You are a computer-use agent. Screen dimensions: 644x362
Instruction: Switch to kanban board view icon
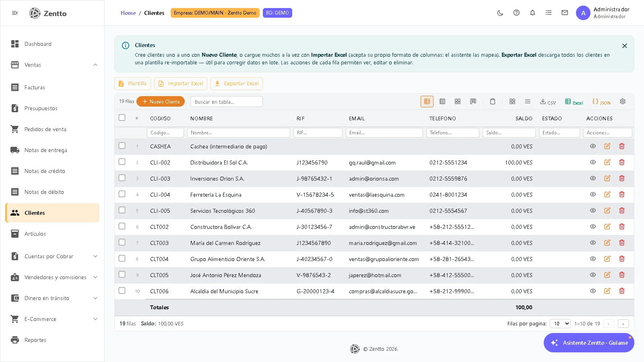click(x=473, y=102)
